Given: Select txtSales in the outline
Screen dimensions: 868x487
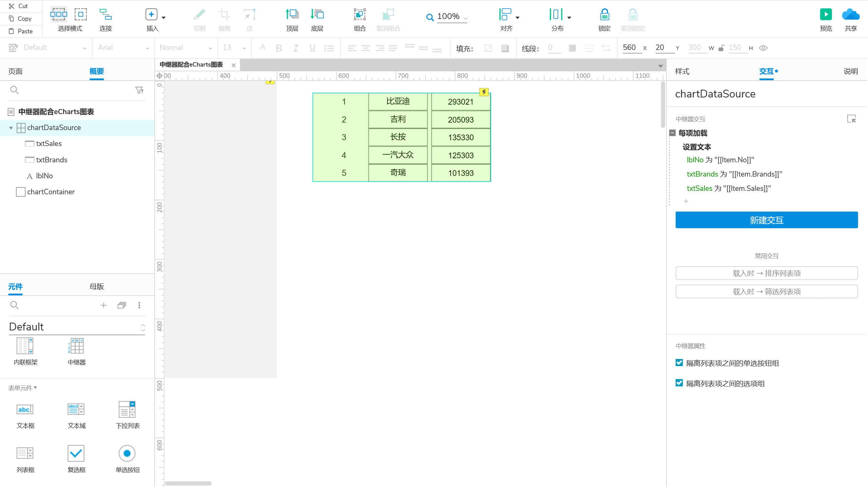Looking at the screenshot, I should tap(49, 144).
